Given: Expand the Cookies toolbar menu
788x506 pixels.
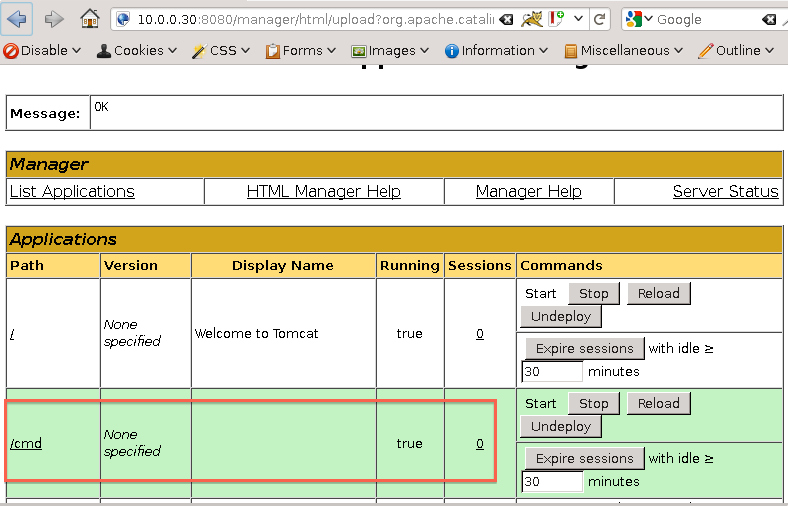Looking at the screenshot, I should 137,50.
